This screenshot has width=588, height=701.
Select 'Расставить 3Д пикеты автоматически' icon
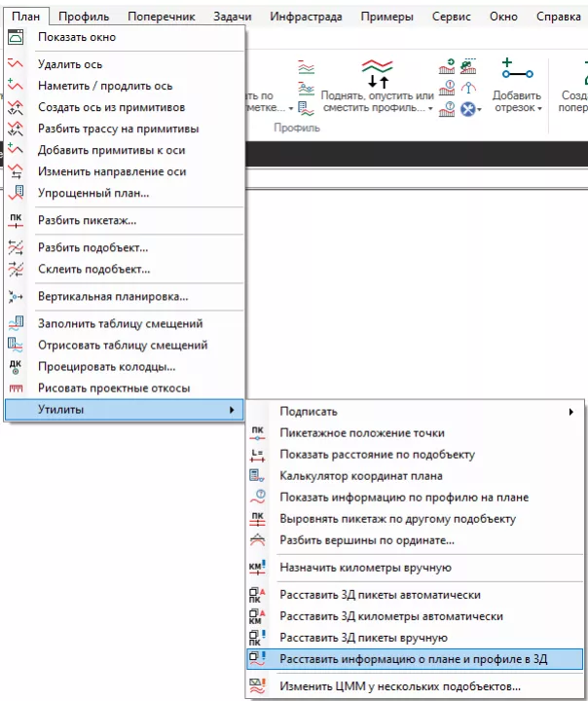(257, 595)
